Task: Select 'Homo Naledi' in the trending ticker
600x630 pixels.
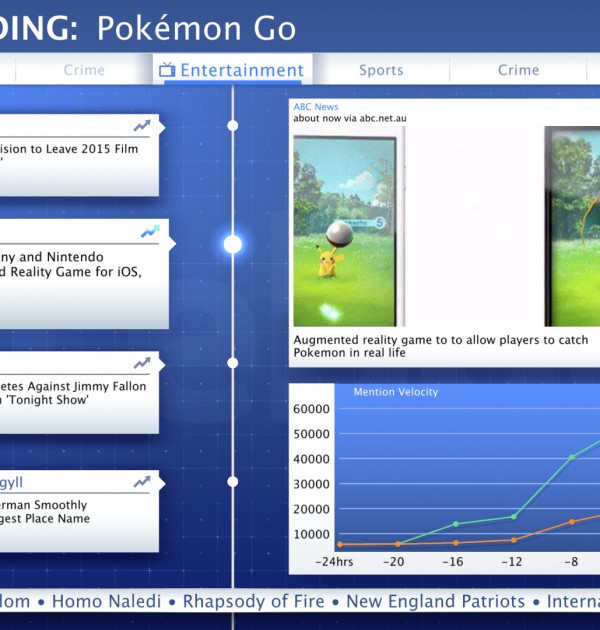Action: (106, 601)
